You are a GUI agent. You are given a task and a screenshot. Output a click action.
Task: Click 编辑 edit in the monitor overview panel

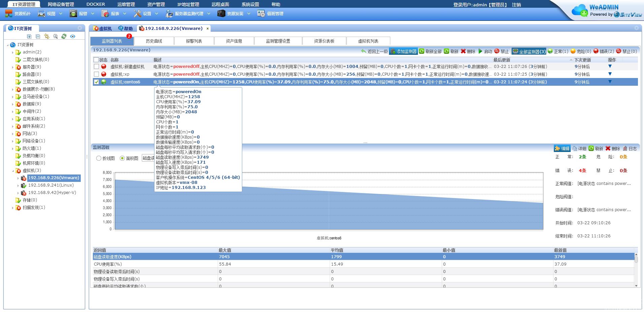coord(562,148)
